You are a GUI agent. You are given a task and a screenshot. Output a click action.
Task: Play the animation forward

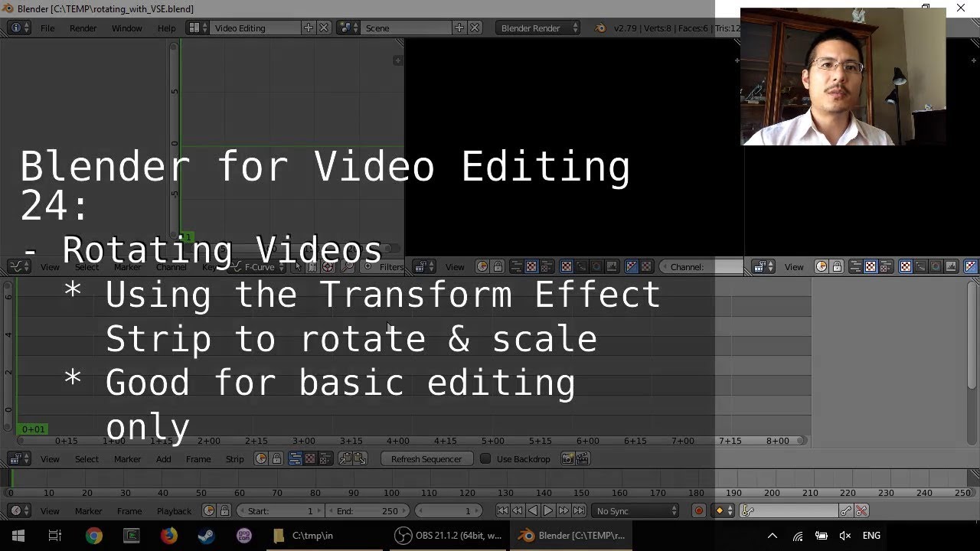(548, 510)
